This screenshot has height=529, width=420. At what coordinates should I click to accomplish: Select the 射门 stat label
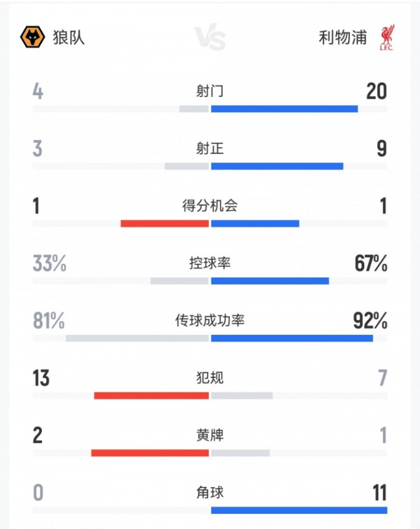(x=210, y=91)
